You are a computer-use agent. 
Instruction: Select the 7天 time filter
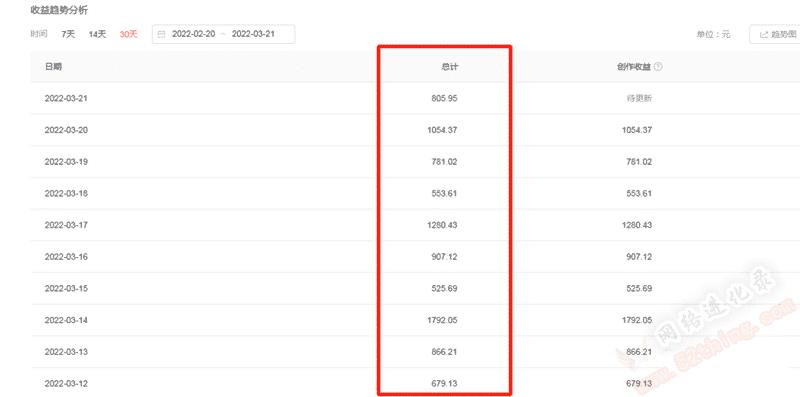pyautogui.click(x=68, y=34)
